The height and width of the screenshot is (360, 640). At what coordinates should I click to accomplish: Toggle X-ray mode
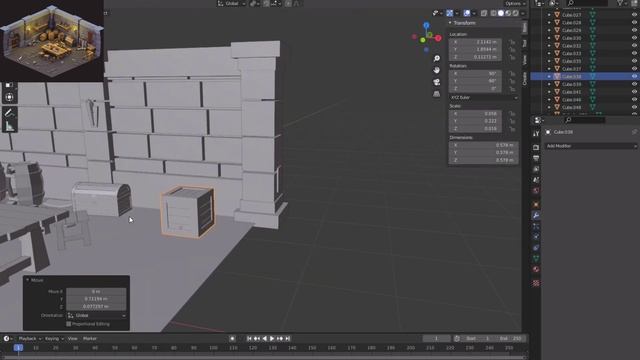[x=484, y=13]
